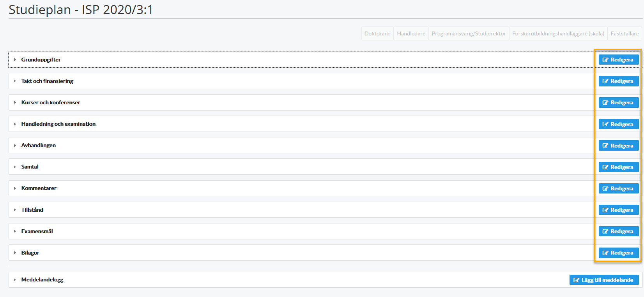Click Redigera beside Examensmål

click(x=619, y=231)
